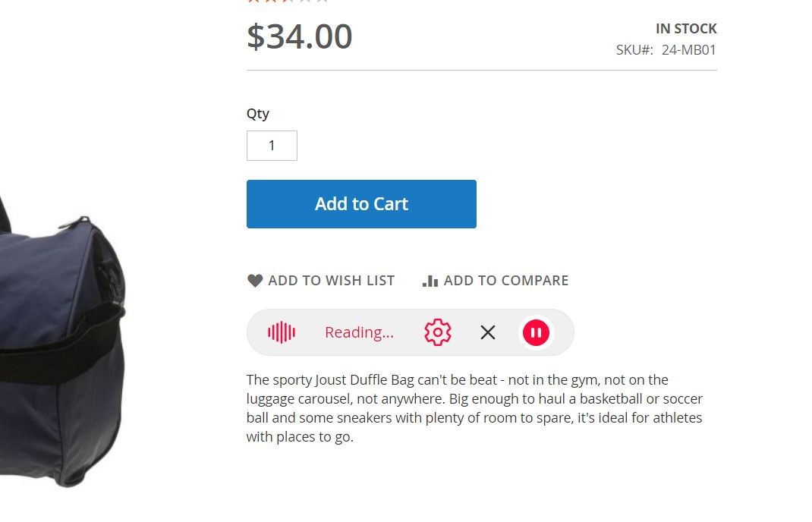Click the $34.00 product price
The width and height of the screenshot is (812, 522).
pyautogui.click(x=300, y=36)
